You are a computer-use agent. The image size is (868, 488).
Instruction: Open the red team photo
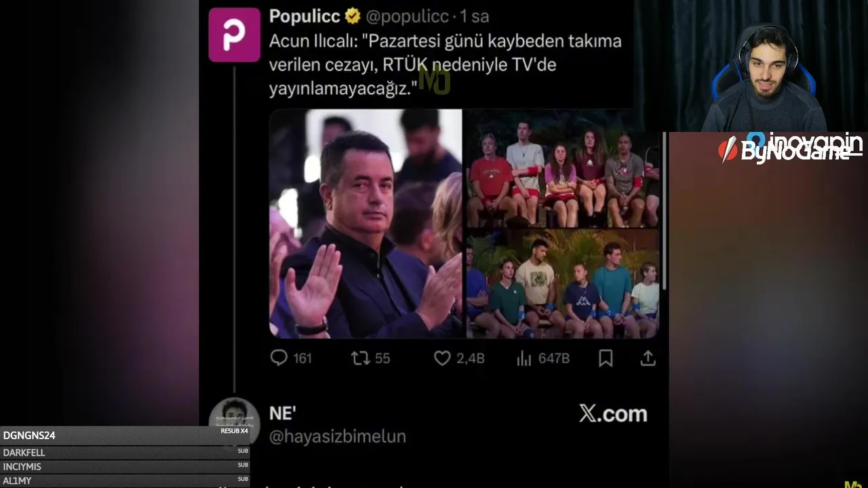click(562, 168)
